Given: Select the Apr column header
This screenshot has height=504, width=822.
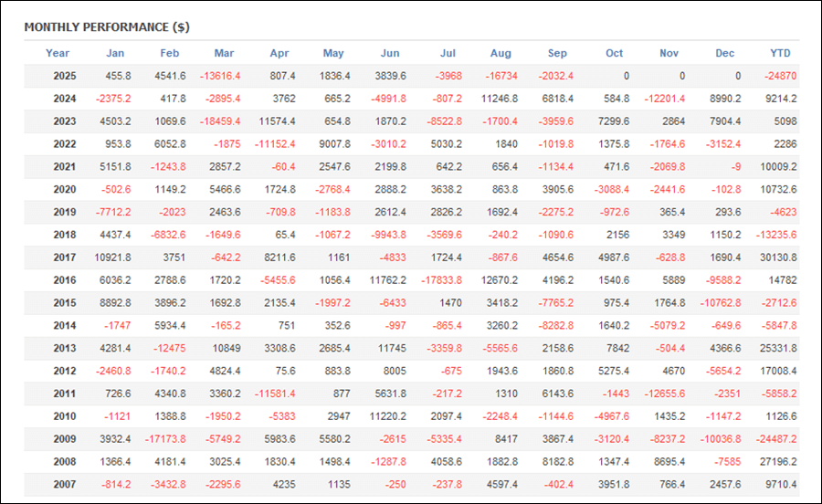Looking at the screenshot, I should 279,53.
